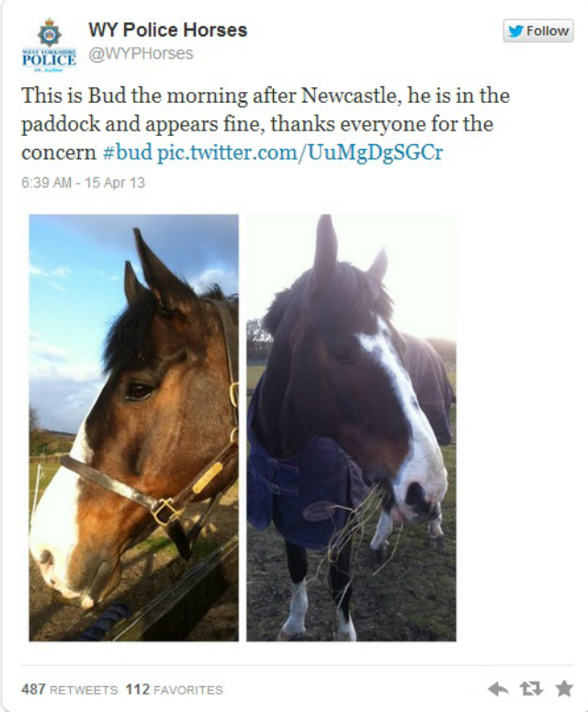The image size is (588, 712).
Task: Open left photo of horse with halter
Action: click(x=133, y=428)
